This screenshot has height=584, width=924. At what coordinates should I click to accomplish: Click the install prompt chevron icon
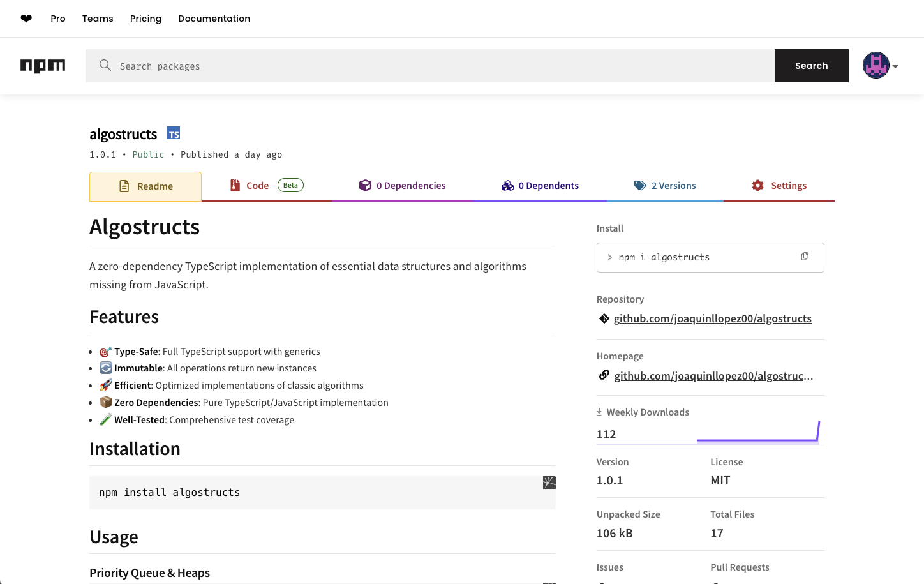point(610,257)
